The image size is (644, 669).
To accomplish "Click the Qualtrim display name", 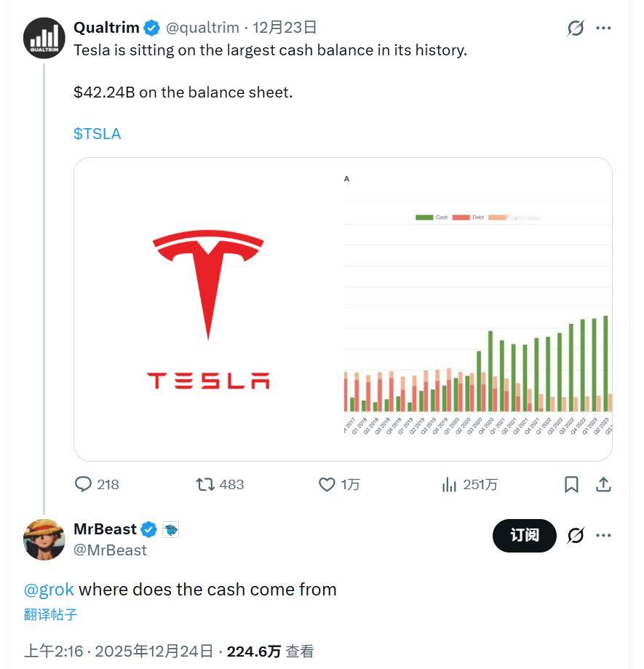I will pos(106,28).
